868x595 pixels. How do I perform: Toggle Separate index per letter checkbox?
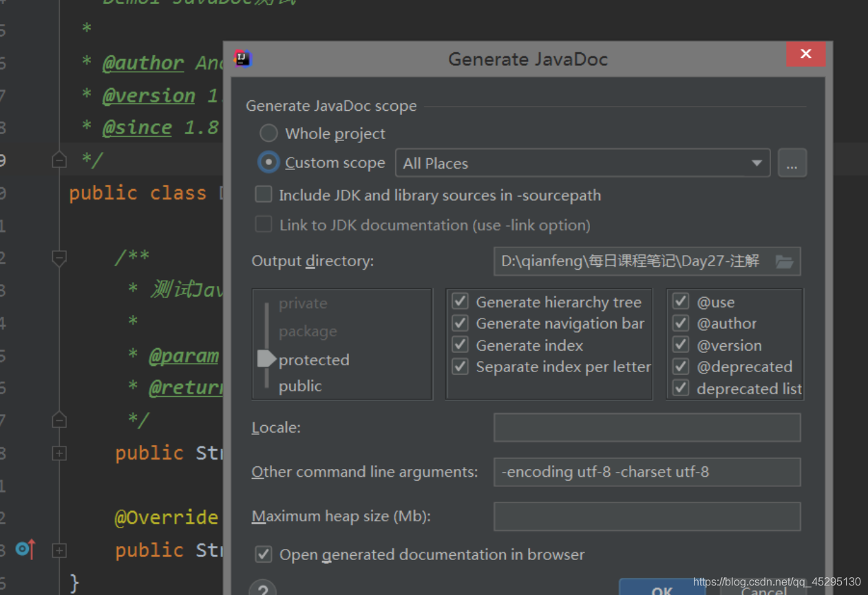461,367
